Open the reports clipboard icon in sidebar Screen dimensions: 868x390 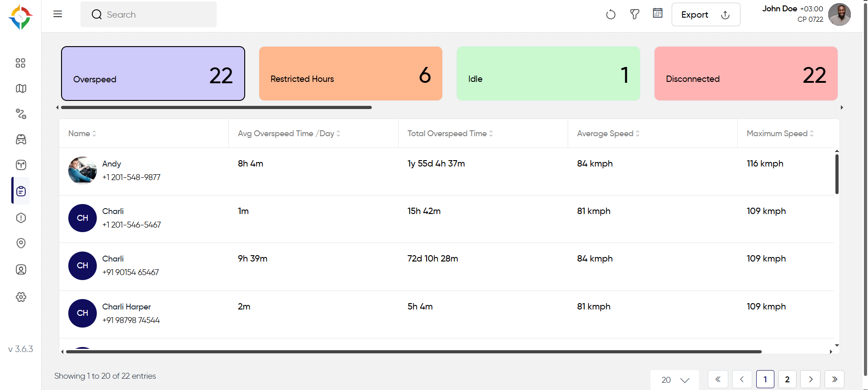tap(21, 191)
